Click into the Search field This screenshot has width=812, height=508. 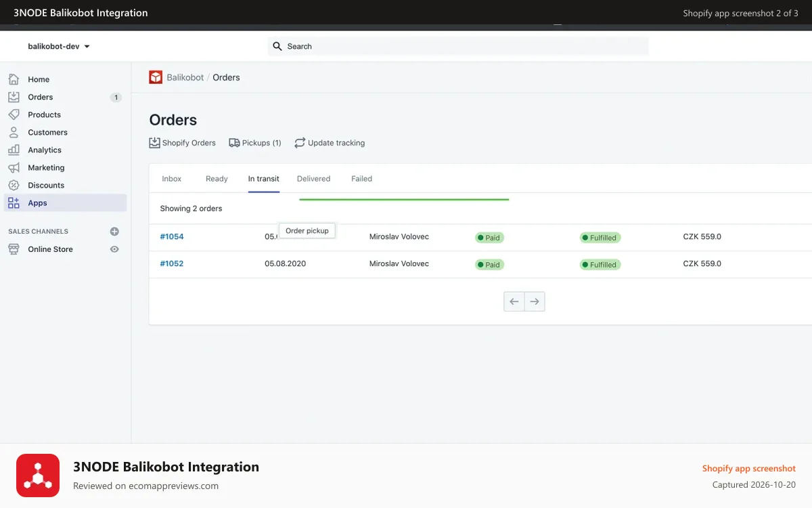(x=458, y=46)
